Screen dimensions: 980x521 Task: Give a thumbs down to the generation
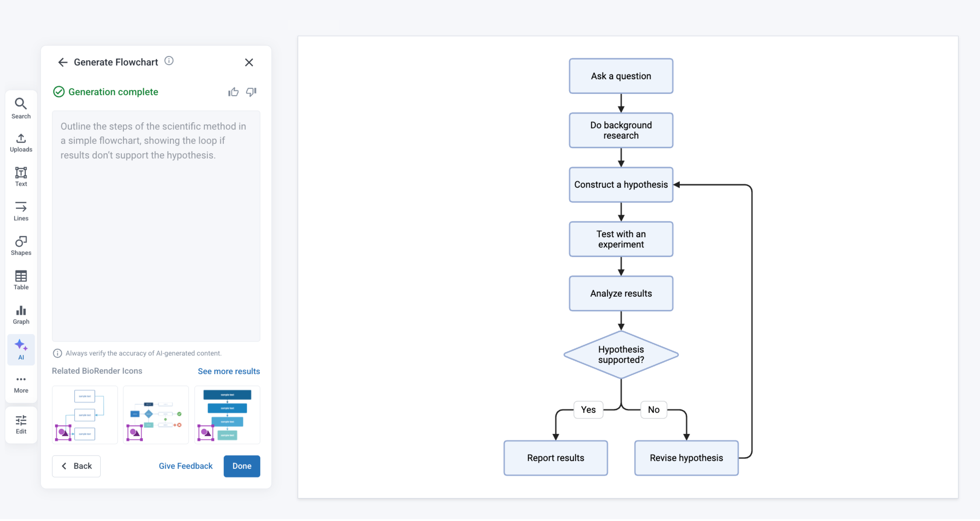251,92
